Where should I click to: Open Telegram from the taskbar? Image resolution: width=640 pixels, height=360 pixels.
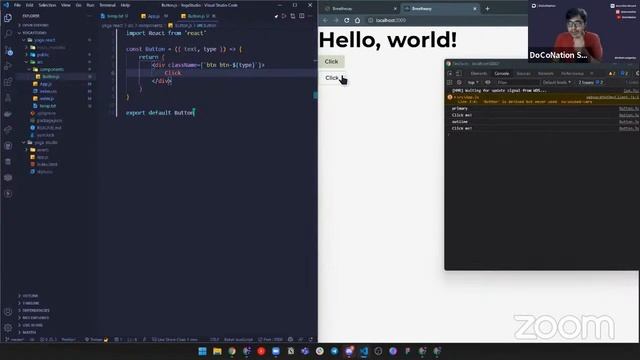[334, 351]
